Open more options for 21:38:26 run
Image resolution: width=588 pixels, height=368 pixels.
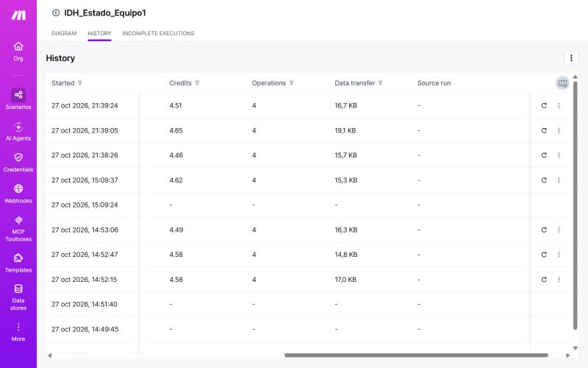(559, 155)
